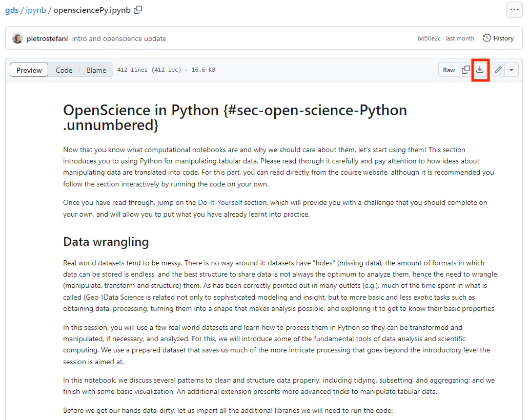Click the download raw file icon
The height and width of the screenshot is (420, 529).
[480, 70]
